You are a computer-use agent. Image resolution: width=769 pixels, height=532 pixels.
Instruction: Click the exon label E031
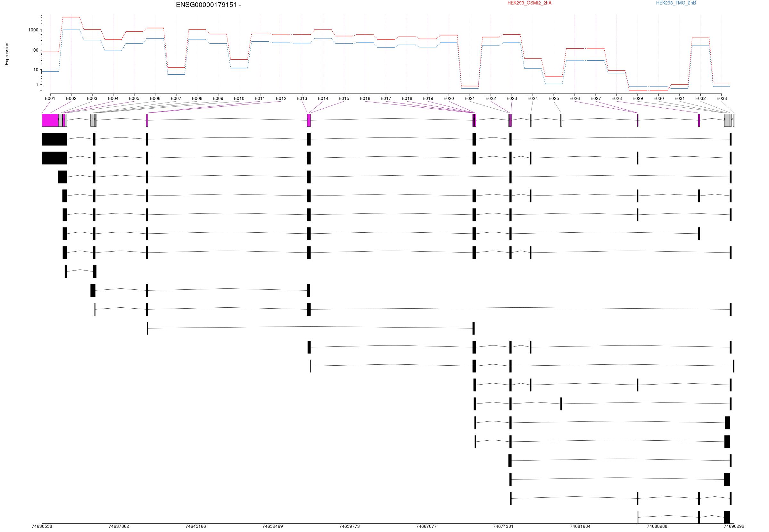680,99
